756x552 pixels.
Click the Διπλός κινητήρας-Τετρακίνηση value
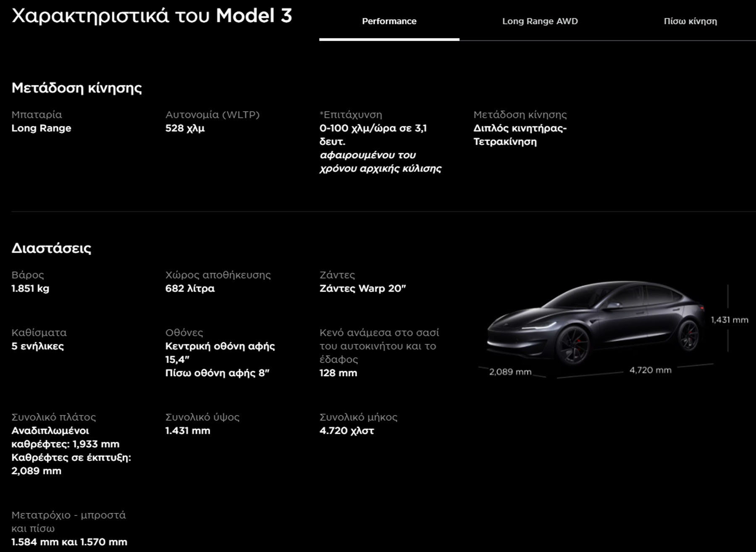pos(520,135)
